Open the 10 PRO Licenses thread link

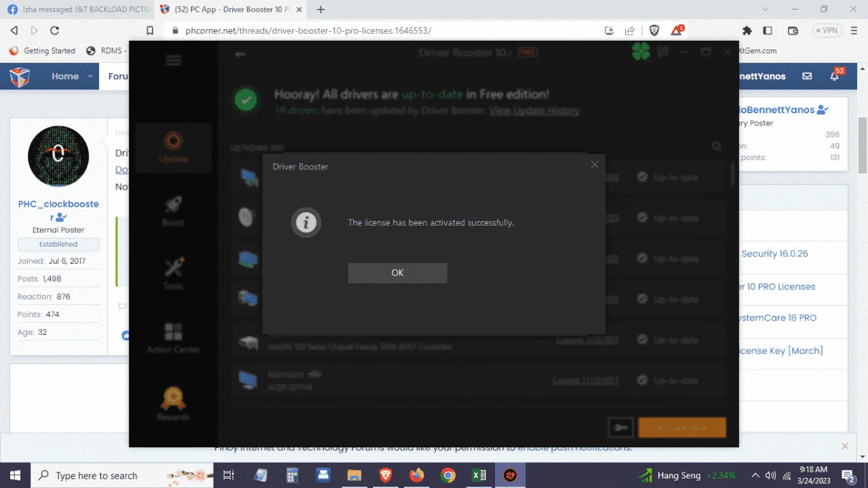tap(777, 287)
